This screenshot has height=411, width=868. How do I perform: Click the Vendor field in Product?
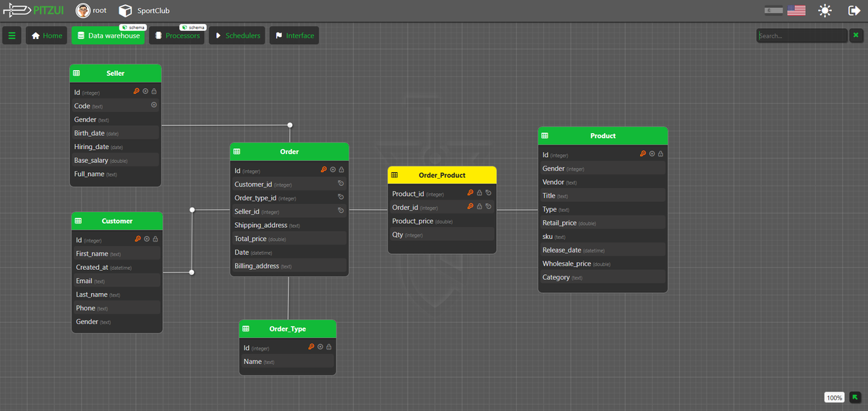click(603, 182)
